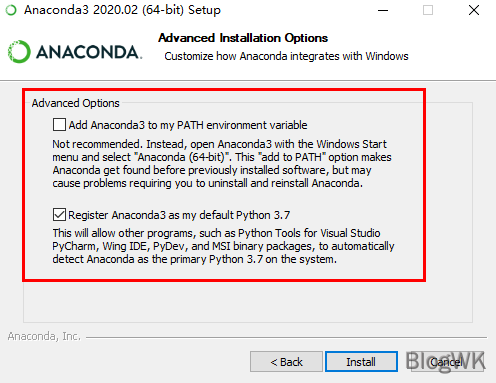The image size is (496, 383).
Task: Click the Anaconda, Inc. branding text
Action: (x=44, y=336)
